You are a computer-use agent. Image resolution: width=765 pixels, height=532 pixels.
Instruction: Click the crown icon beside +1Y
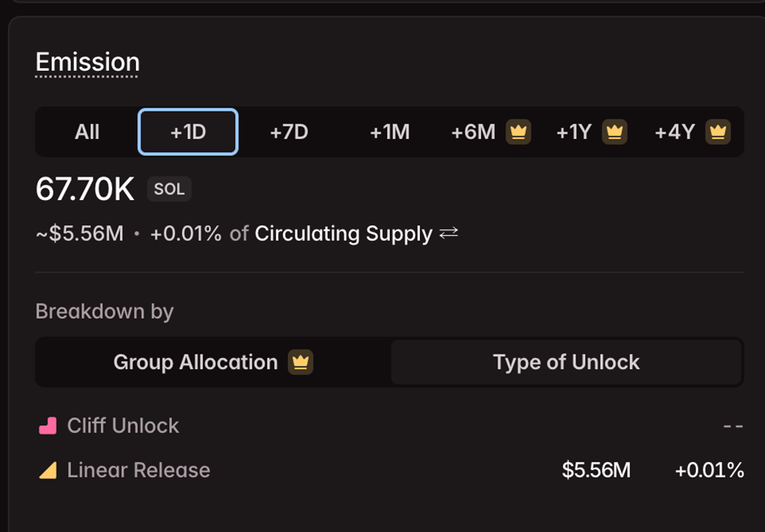tap(614, 132)
